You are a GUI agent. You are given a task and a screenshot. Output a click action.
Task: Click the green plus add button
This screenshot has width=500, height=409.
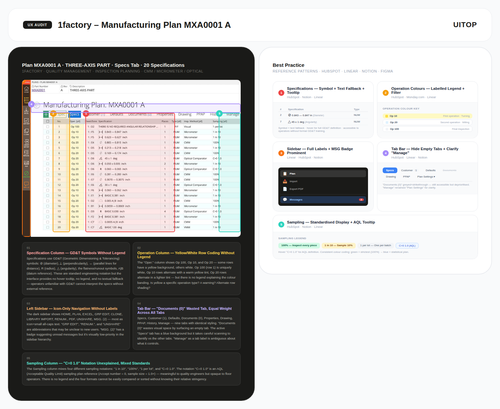click(x=46, y=115)
